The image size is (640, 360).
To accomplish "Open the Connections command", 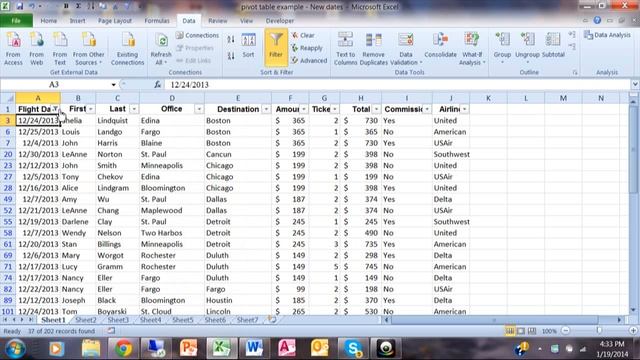I will pos(198,36).
